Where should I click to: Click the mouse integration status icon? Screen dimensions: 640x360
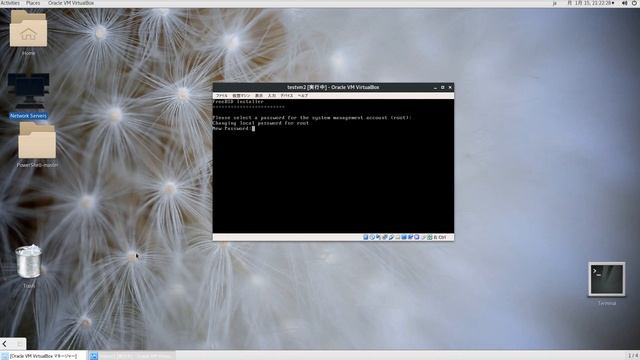pyautogui.click(x=423, y=237)
